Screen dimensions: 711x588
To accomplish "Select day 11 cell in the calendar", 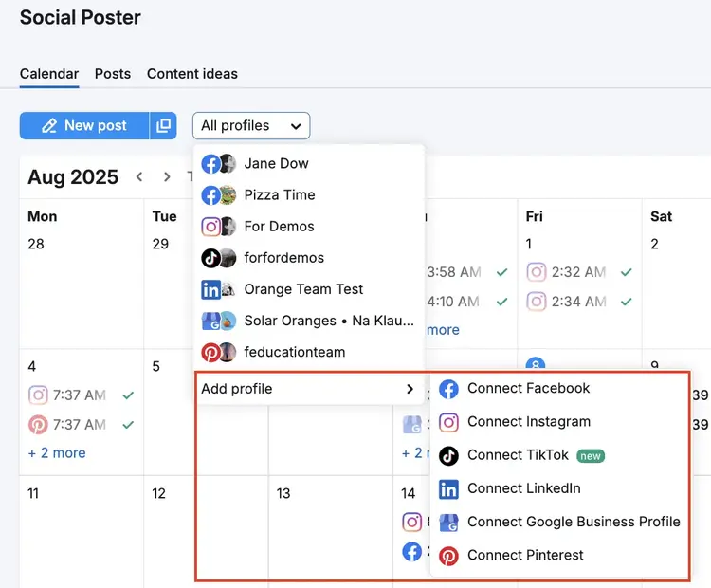I will coord(82,532).
